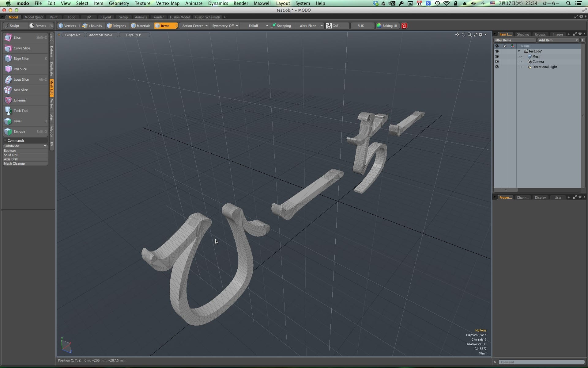Viewport: 588px width, 368px height.
Task: Click the viewport zoom magnifier icon
Action: 469,35
